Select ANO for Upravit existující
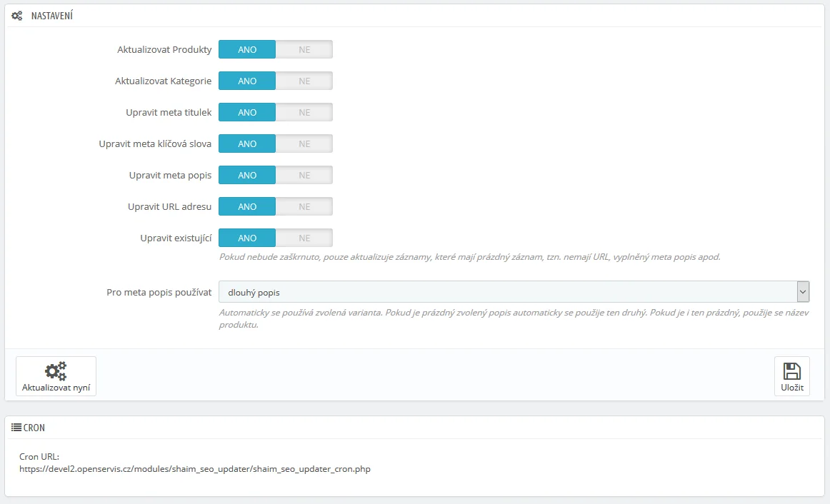830x504 pixels. pyautogui.click(x=247, y=238)
